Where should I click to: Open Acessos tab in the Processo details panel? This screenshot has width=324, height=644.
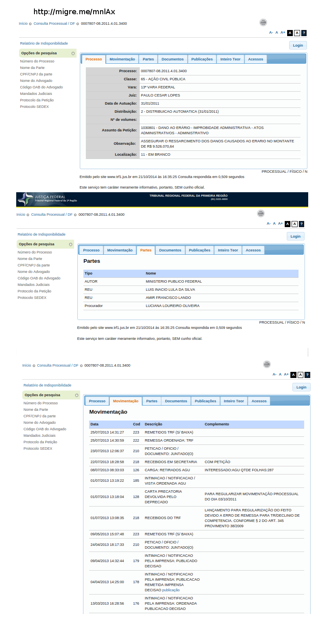tap(256, 59)
